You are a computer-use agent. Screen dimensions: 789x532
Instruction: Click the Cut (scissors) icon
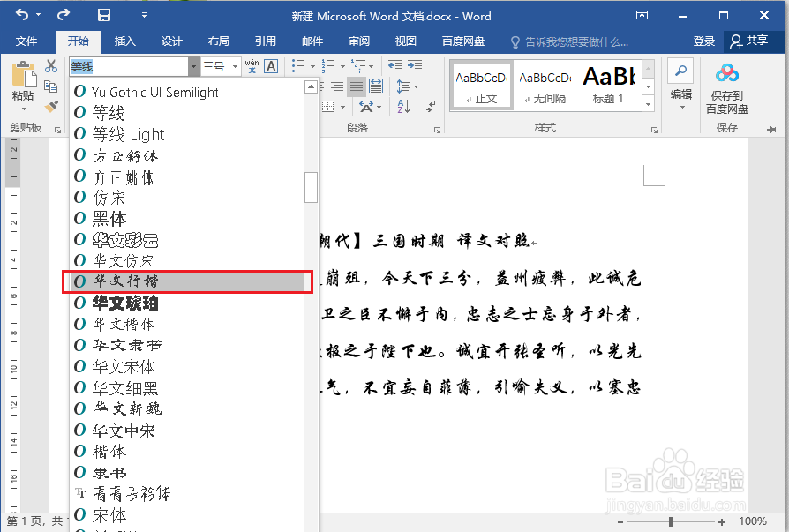point(52,64)
